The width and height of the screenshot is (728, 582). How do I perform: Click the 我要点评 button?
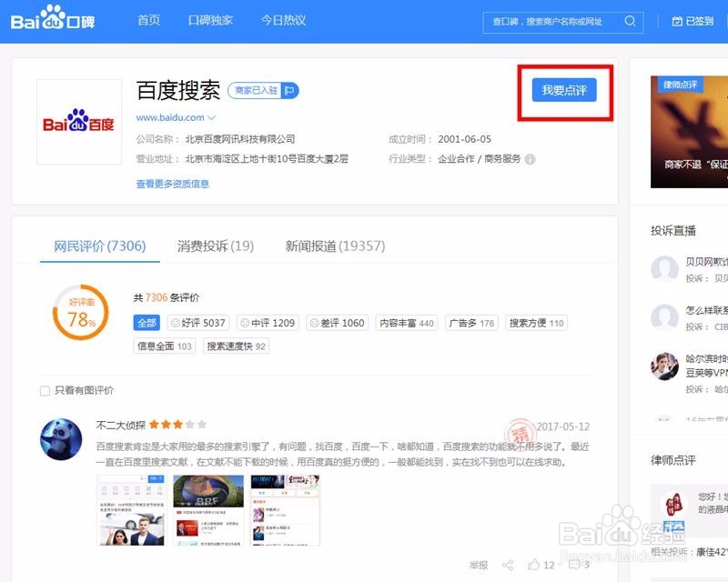[x=564, y=90]
